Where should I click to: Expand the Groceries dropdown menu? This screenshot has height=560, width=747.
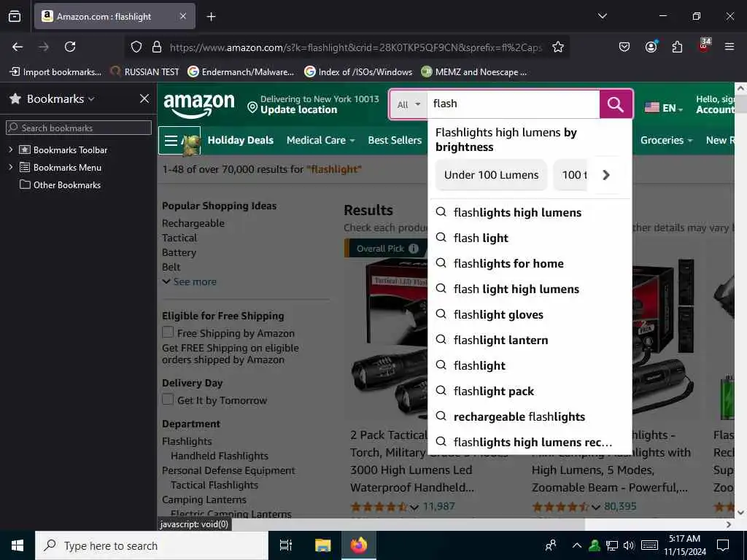(x=666, y=141)
